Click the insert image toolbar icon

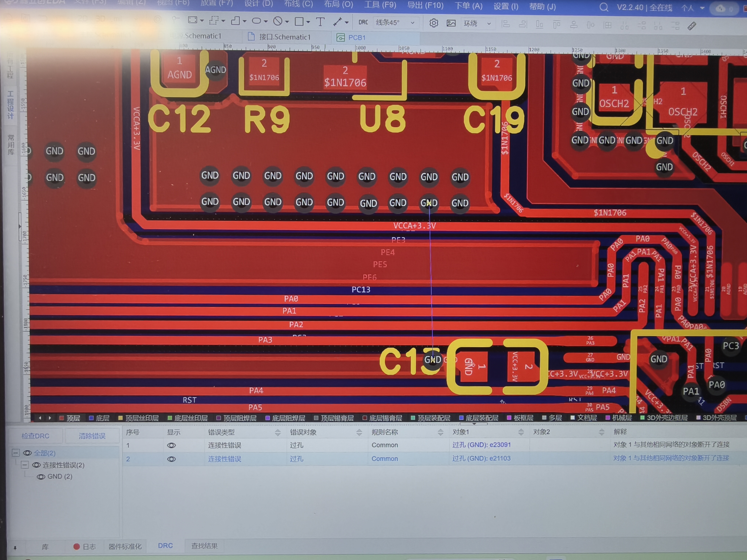(451, 23)
